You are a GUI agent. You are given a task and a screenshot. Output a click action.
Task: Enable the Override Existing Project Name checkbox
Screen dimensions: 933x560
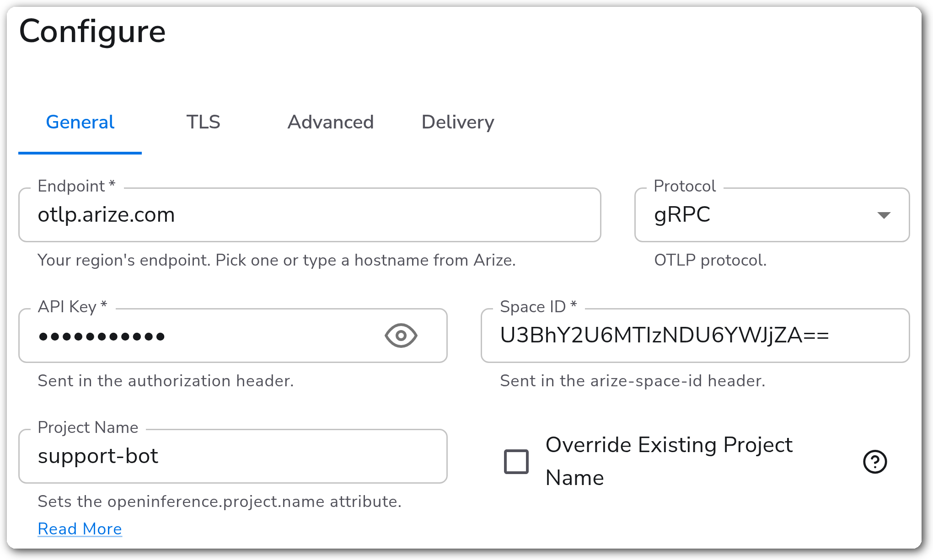point(516,461)
